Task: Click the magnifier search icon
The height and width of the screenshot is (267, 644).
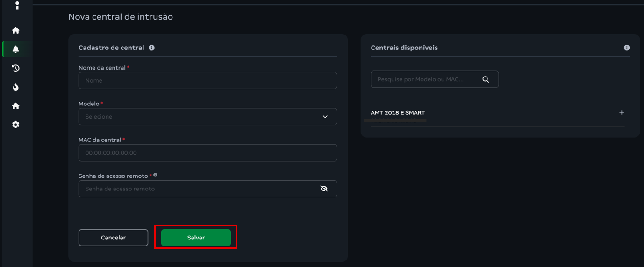Action: [486, 79]
